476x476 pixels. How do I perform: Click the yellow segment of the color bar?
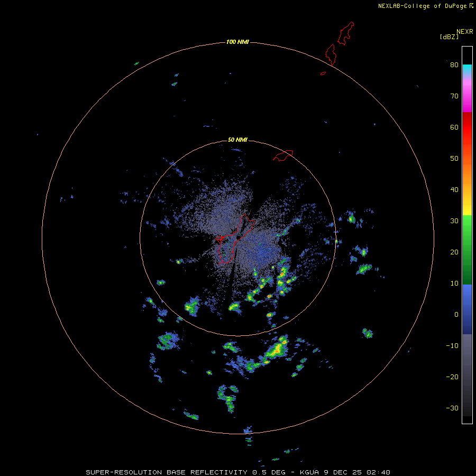(467, 210)
